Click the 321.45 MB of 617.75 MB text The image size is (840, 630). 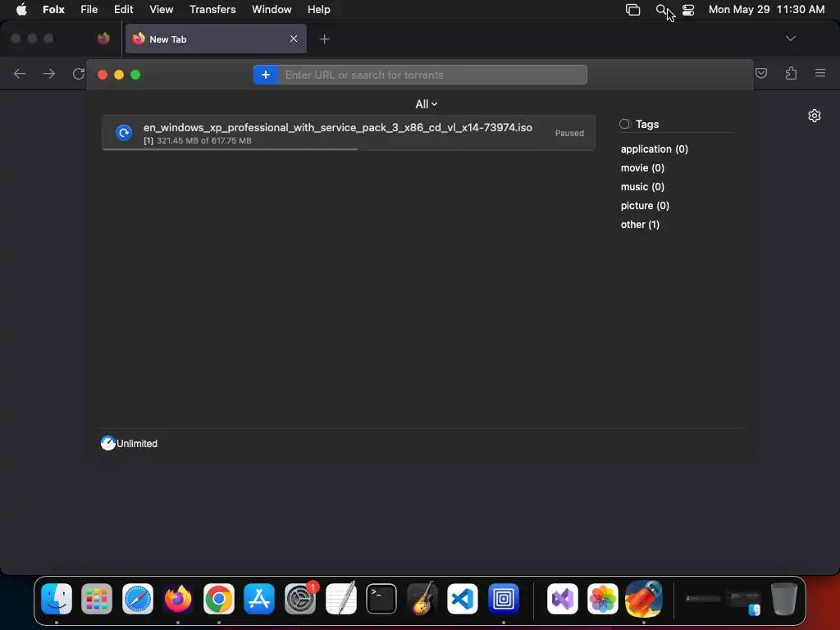(204, 141)
